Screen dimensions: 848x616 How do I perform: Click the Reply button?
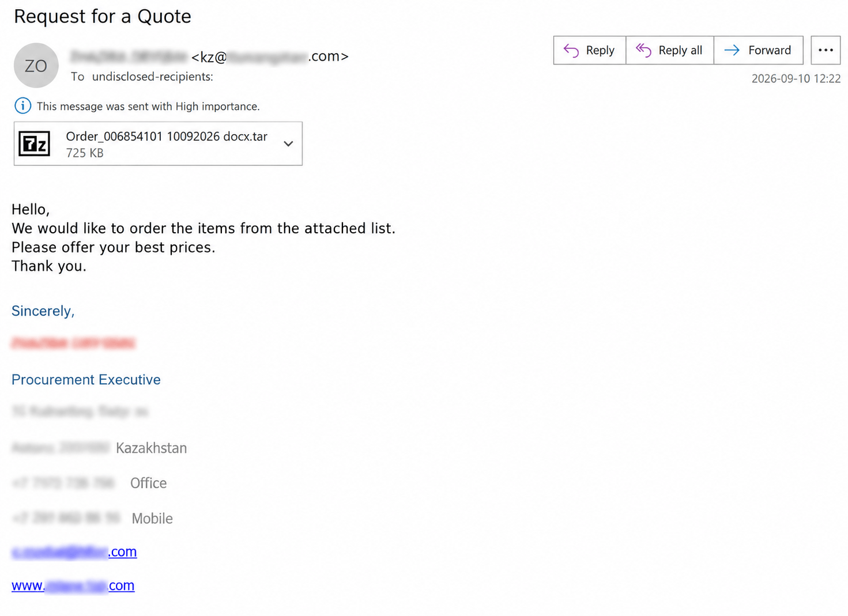[x=590, y=51]
